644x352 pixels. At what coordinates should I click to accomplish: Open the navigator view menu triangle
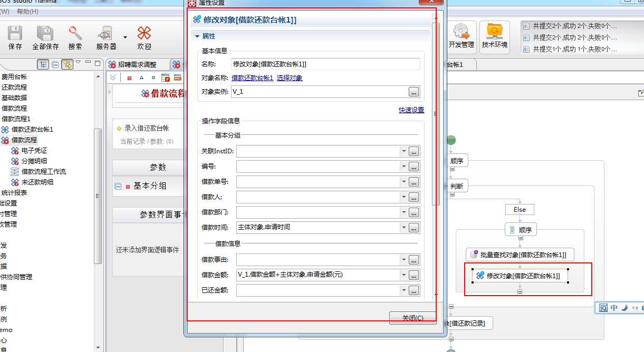(78, 63)
